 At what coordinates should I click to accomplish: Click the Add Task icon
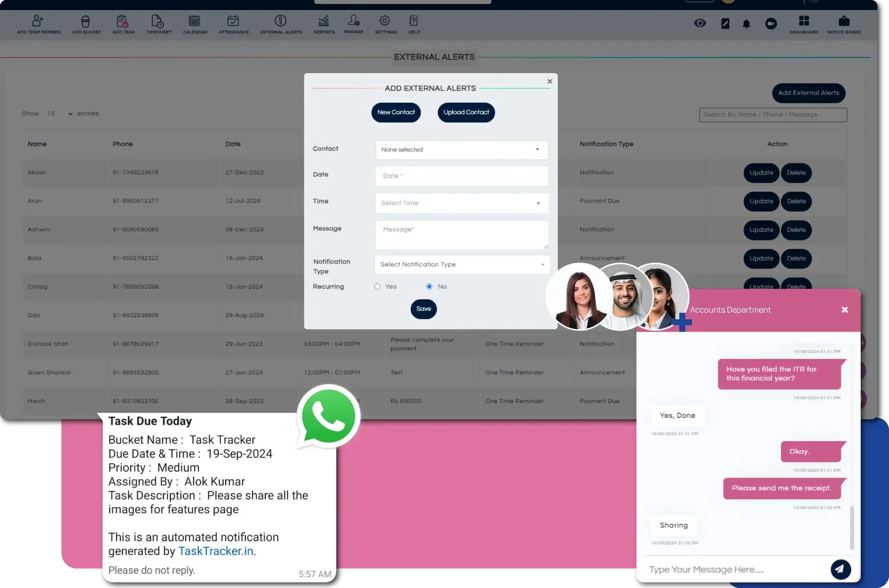coord(123,22)
